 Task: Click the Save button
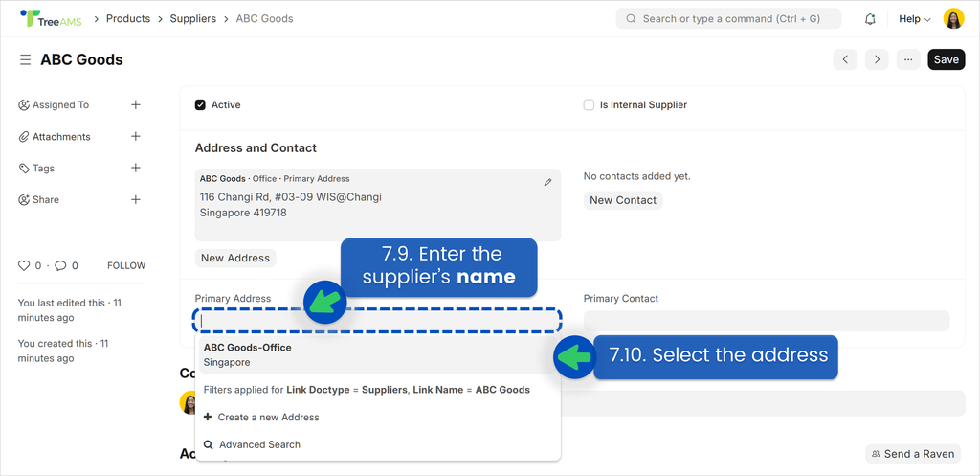coord(947,59)
